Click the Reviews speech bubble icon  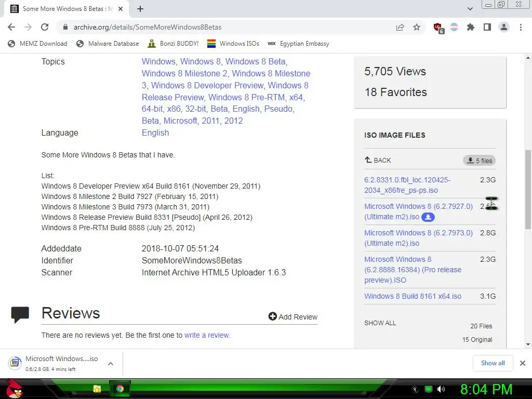point(20,314)
